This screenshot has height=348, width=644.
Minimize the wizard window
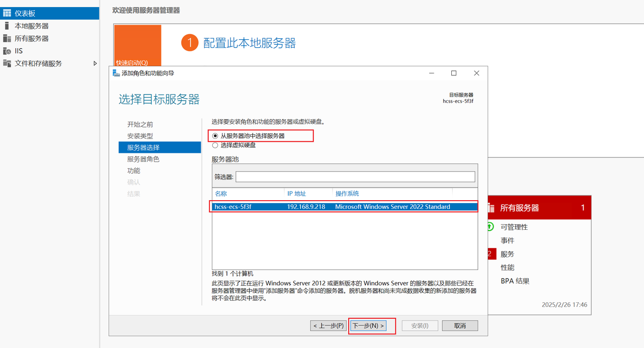point(432,73)
